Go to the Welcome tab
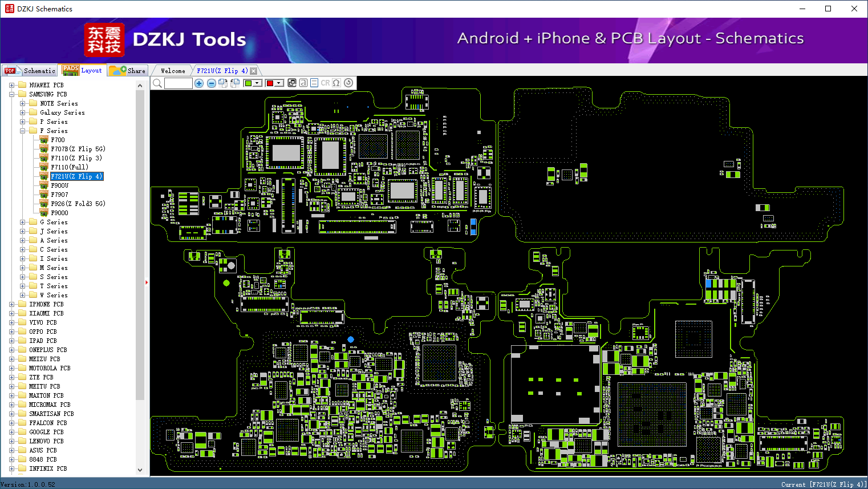Image resolution: width=868 pixels, height=489 pixels. tap(173, 71)
